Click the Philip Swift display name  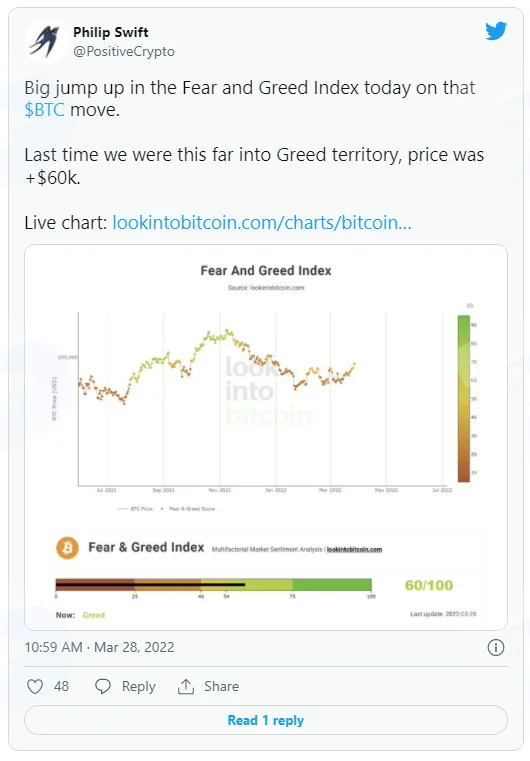[x=111, y=32]
